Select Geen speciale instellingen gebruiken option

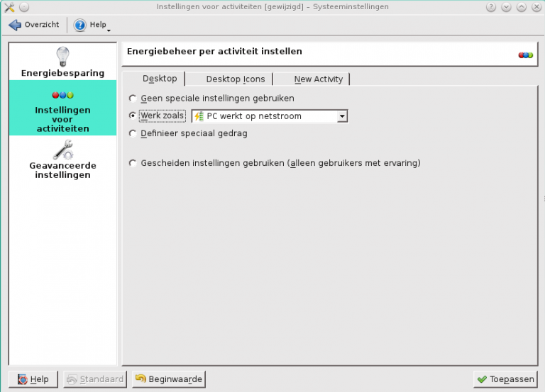tap(133, 99)
